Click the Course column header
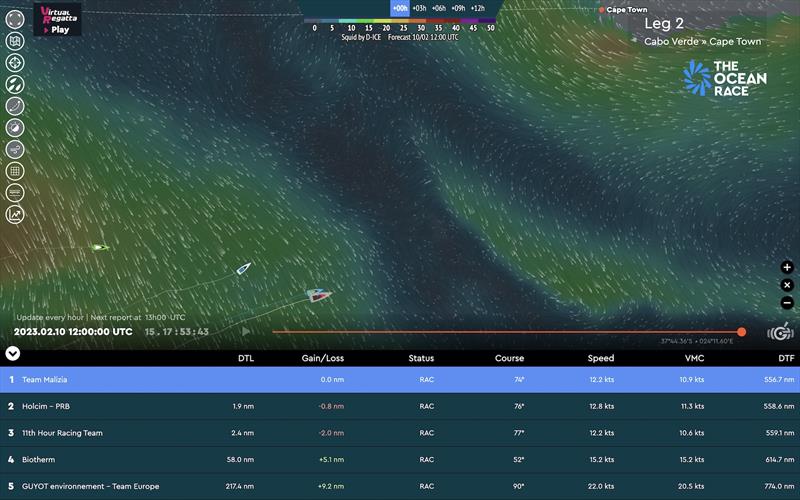800x500 pixels. point(509,358)
